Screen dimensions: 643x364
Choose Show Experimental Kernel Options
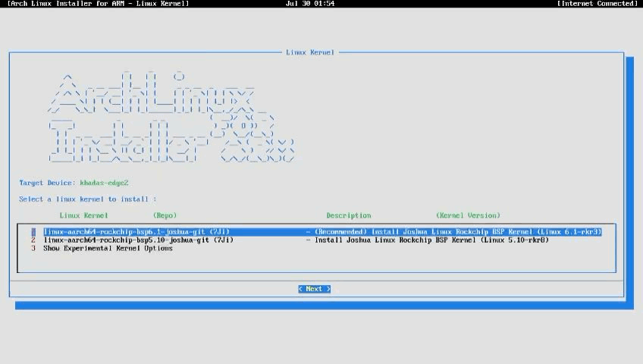point(108,249)
